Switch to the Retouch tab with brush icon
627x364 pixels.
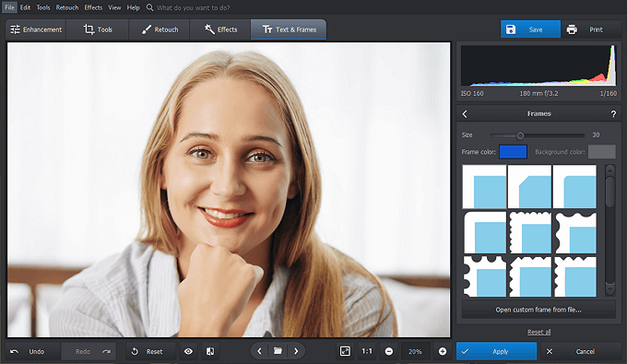point(160,29)
